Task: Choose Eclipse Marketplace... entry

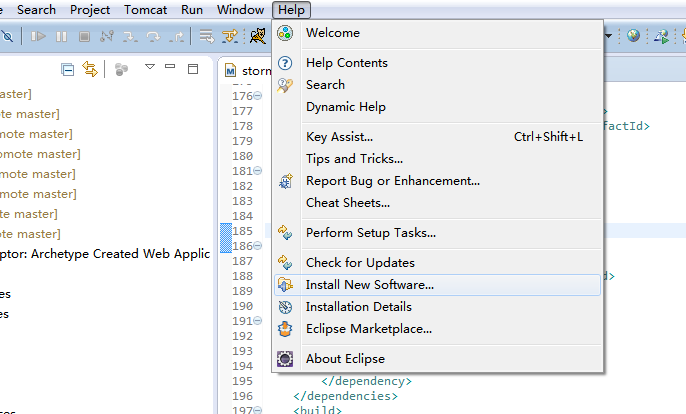Action: (438, 329)
